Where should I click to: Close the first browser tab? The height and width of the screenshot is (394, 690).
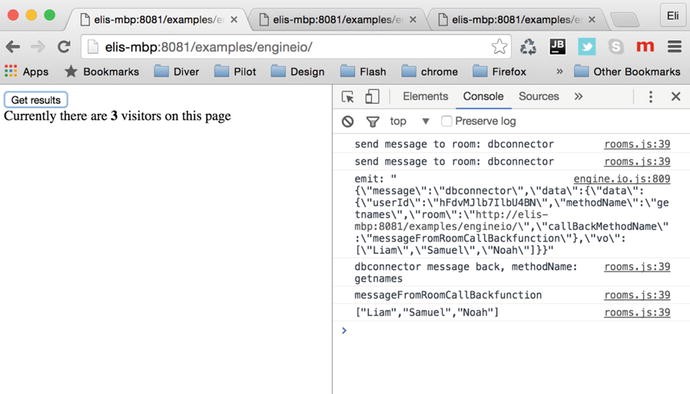coord(234,19)
